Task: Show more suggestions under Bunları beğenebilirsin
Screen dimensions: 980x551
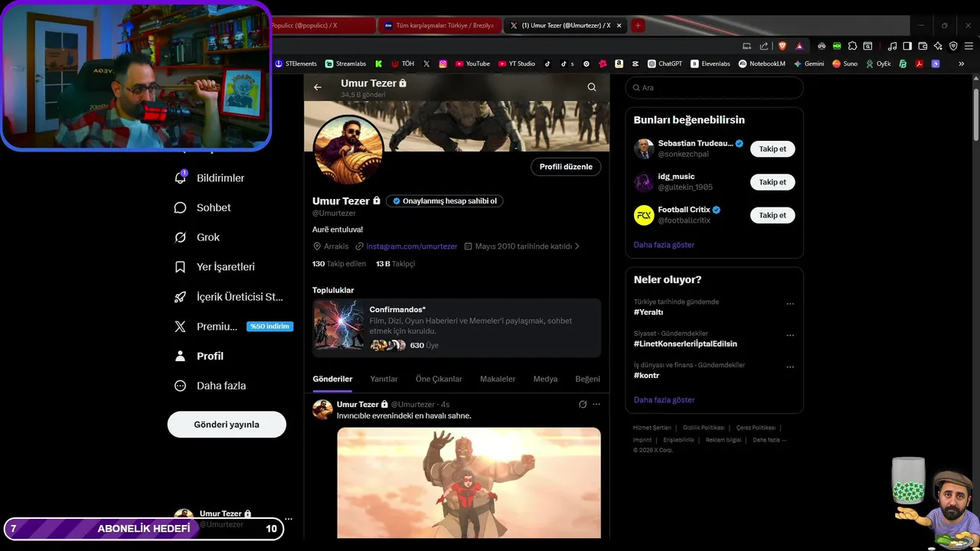Action: (x=664, y=245)
